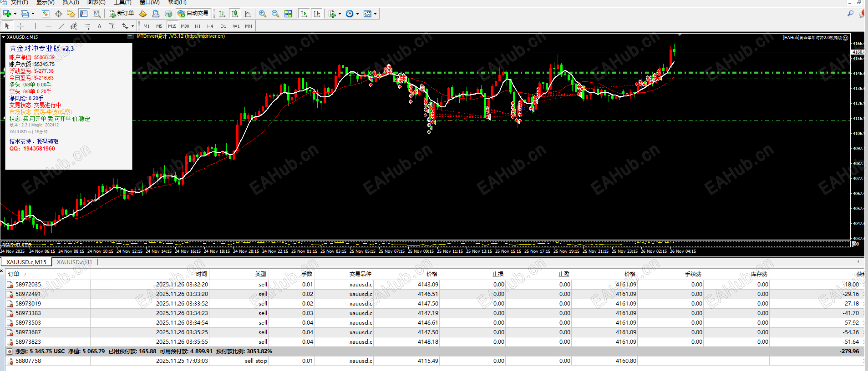Open the 文件(F) menu

coord(19,2)
